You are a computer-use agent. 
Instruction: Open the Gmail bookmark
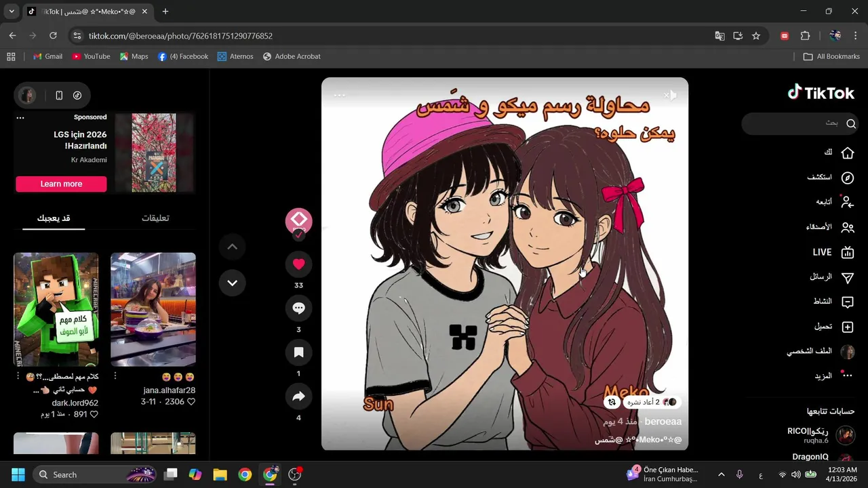click(47, 56)
